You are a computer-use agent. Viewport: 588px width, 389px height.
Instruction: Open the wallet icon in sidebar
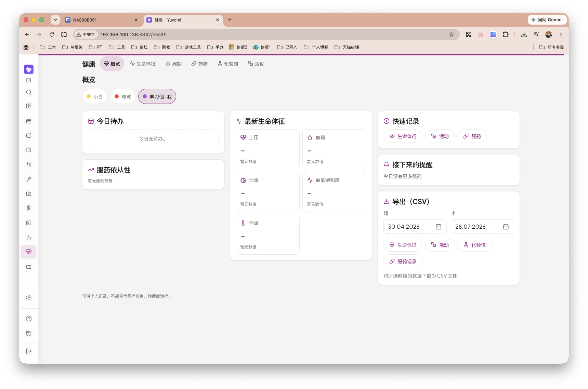(29, 267)
